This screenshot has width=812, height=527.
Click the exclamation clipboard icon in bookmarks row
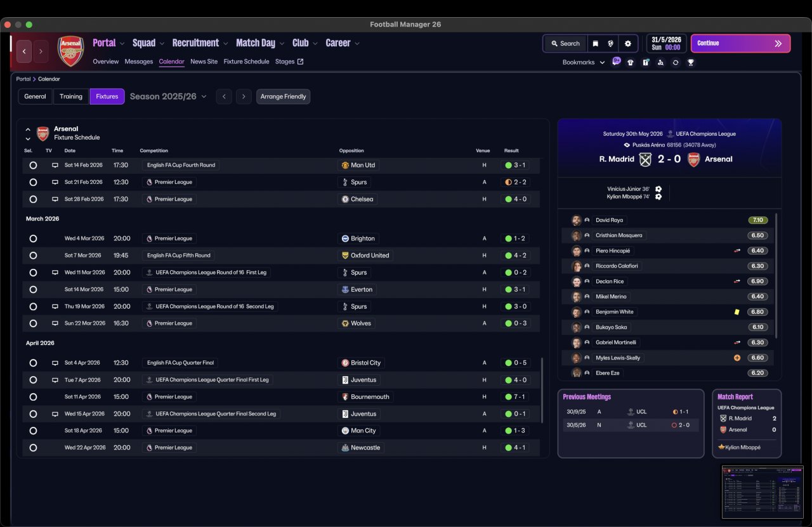coord(645,62)
